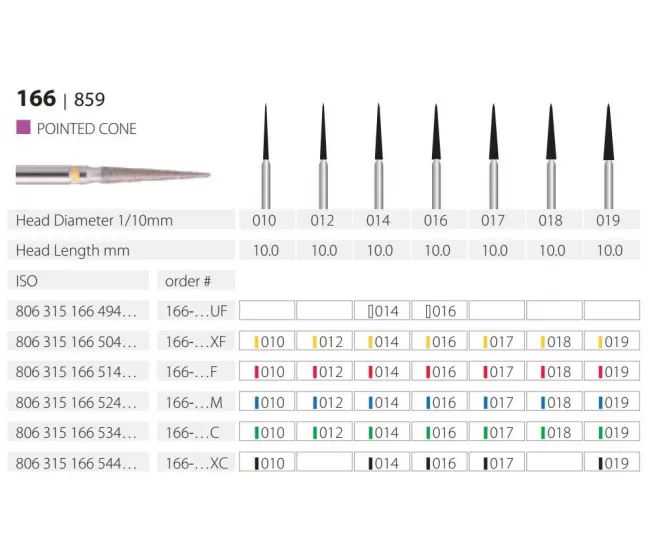
Task: Click head length 10.0 under the 010 column
Action: click(266, 250)
